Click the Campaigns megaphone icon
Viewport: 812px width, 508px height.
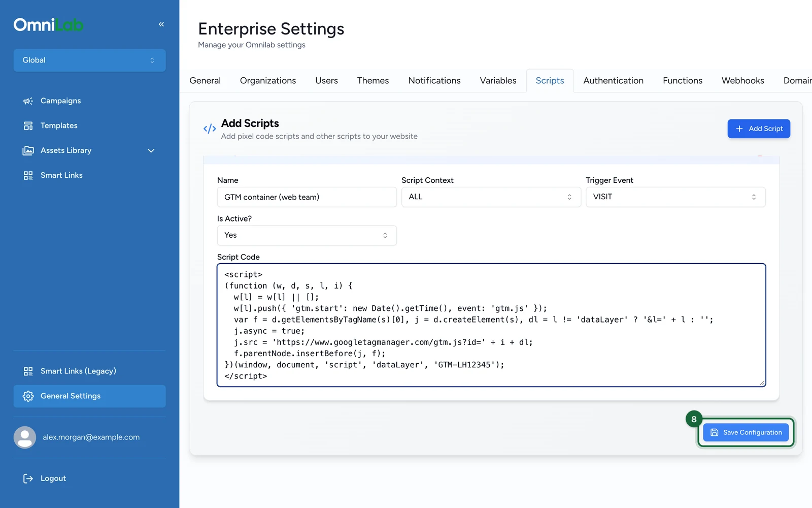coord(28,101)
